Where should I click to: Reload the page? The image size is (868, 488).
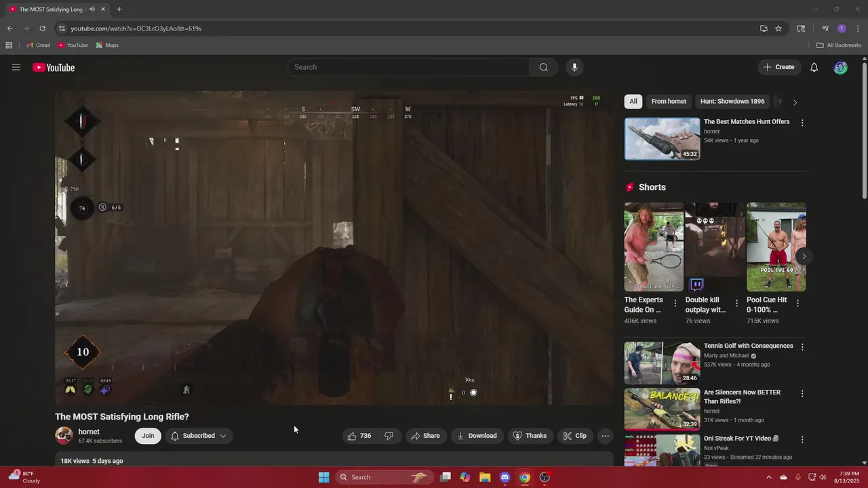(42, 28)
